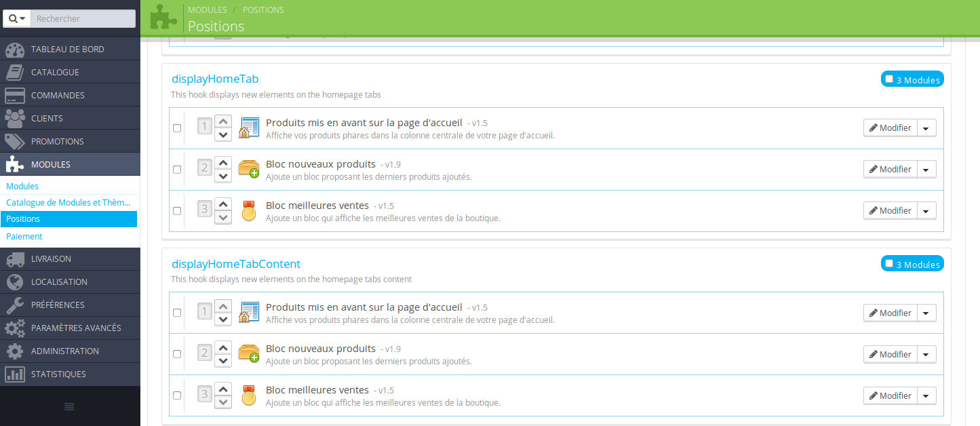Click the Localisation globe icon
This screenshot has height=426, width=980.
(x=15, y=282)
